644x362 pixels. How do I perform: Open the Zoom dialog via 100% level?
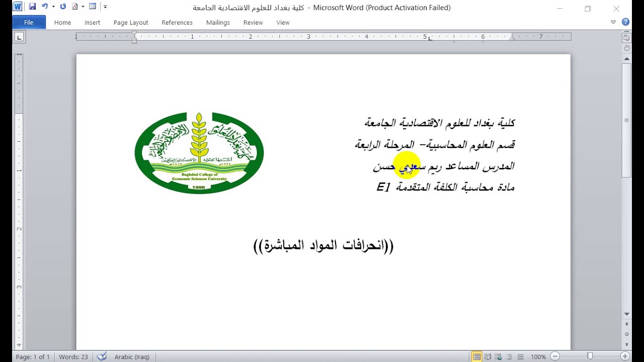pos(538,357)
